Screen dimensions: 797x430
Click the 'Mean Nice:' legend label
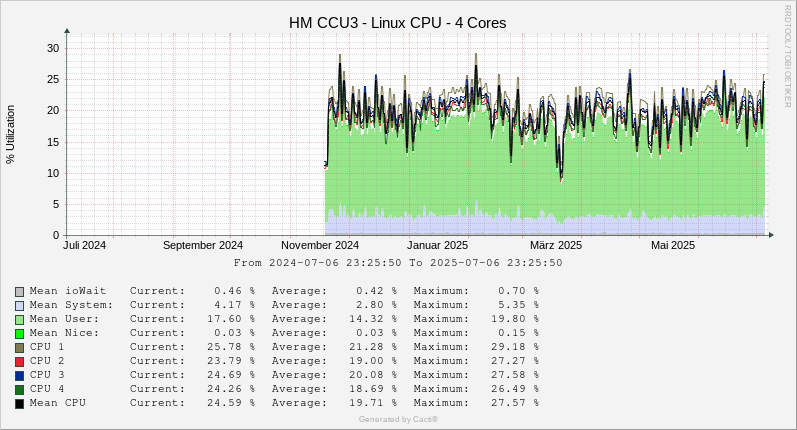(64, 333)
